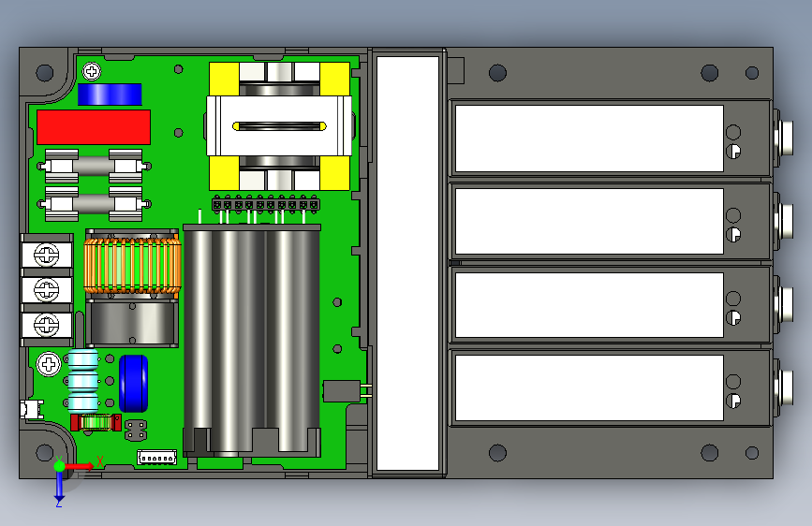Select the red rectangular film capacitor
The width and height of the screenshot is (812, 526).
point(94,127)
